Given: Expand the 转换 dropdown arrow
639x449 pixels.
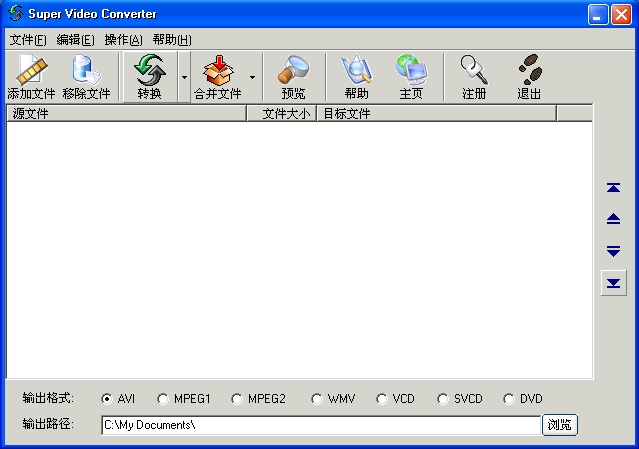Looking at the screenshot, I should 184,77.
